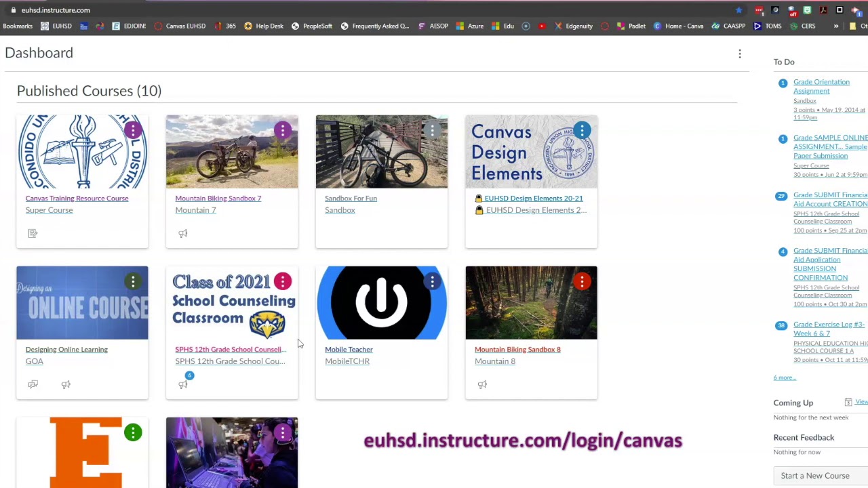Open the EUHSD bookmark
This screenshot has height=488, width=868.
coord(56,26)
